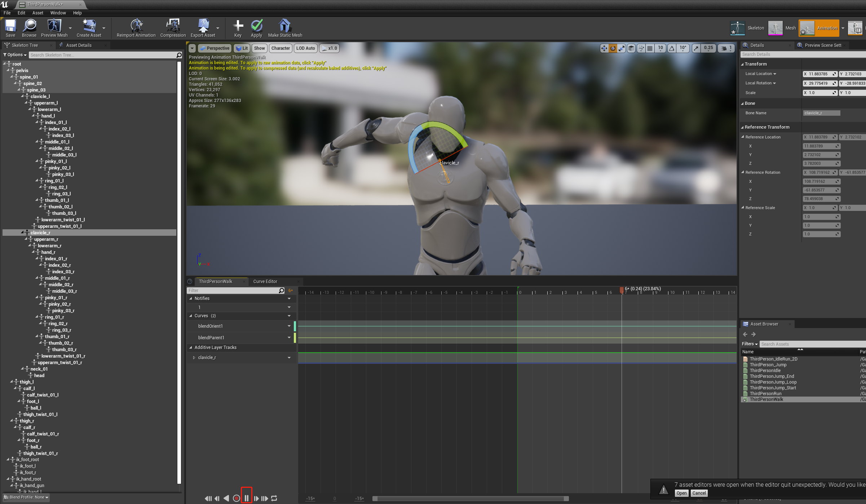Toggle loop playback in the timeline controls

274,498
